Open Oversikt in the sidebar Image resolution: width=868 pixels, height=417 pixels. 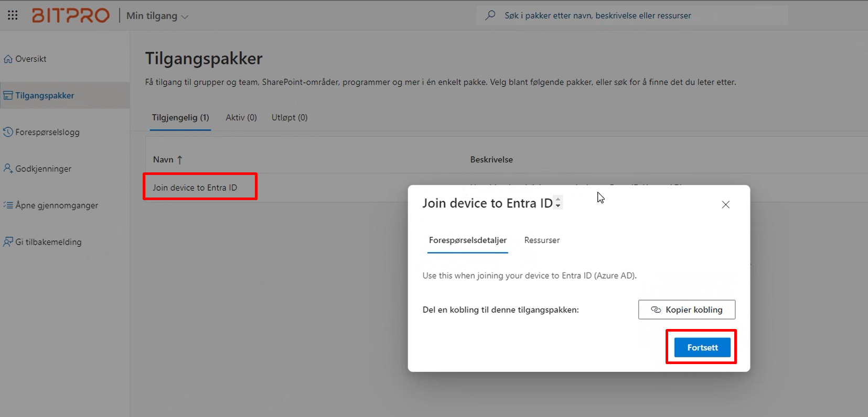65,59
